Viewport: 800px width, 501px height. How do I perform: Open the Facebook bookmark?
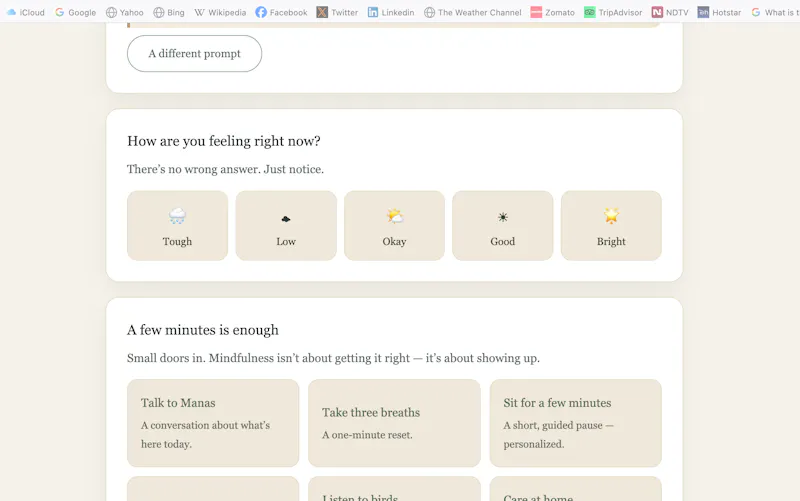281,12
